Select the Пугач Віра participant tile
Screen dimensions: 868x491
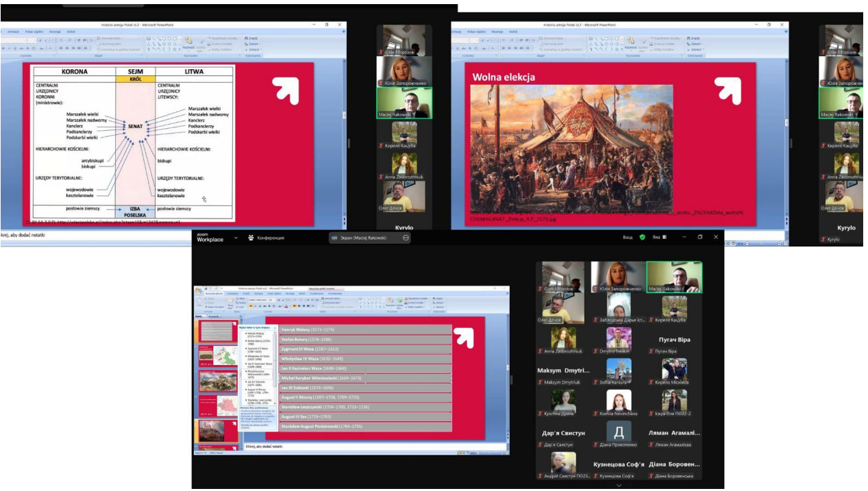coord(674,340)
